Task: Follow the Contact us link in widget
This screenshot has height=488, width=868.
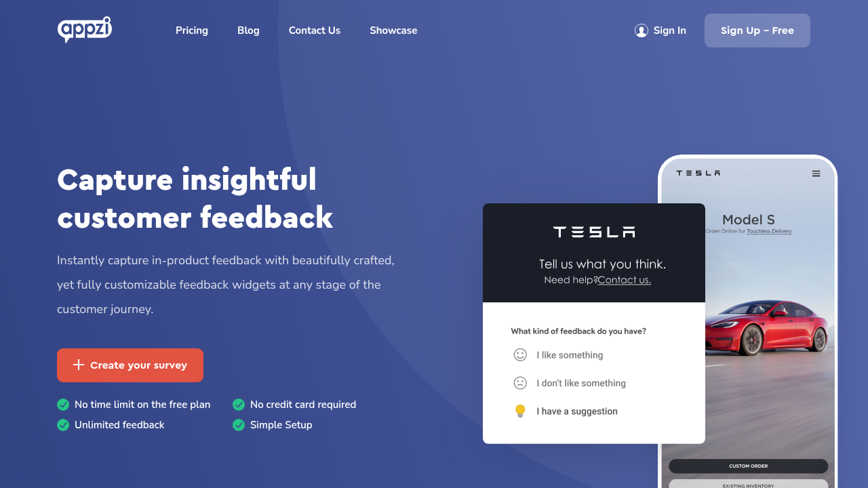Action: pyautogui.click(x=625, y=280)
